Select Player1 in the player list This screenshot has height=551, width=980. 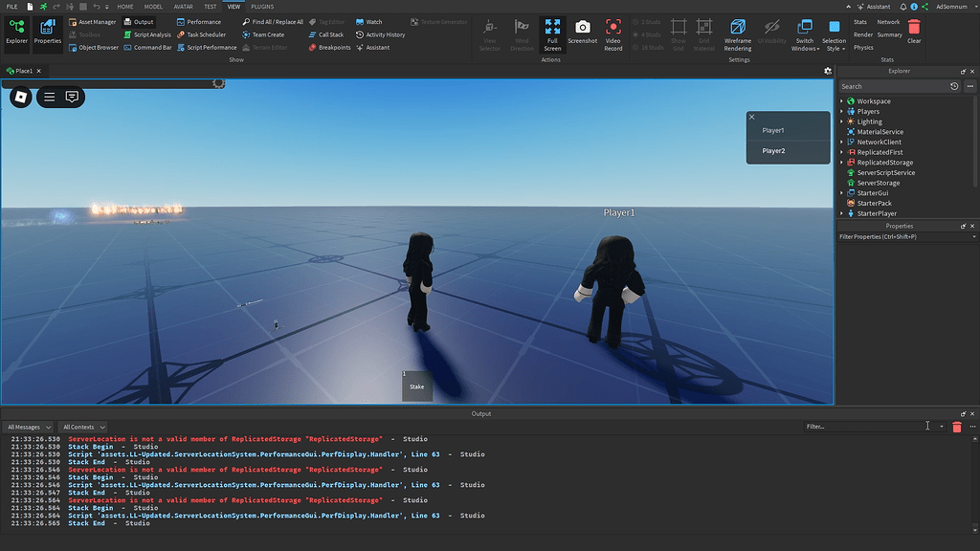pyautogui.click(x=789, y=130)
